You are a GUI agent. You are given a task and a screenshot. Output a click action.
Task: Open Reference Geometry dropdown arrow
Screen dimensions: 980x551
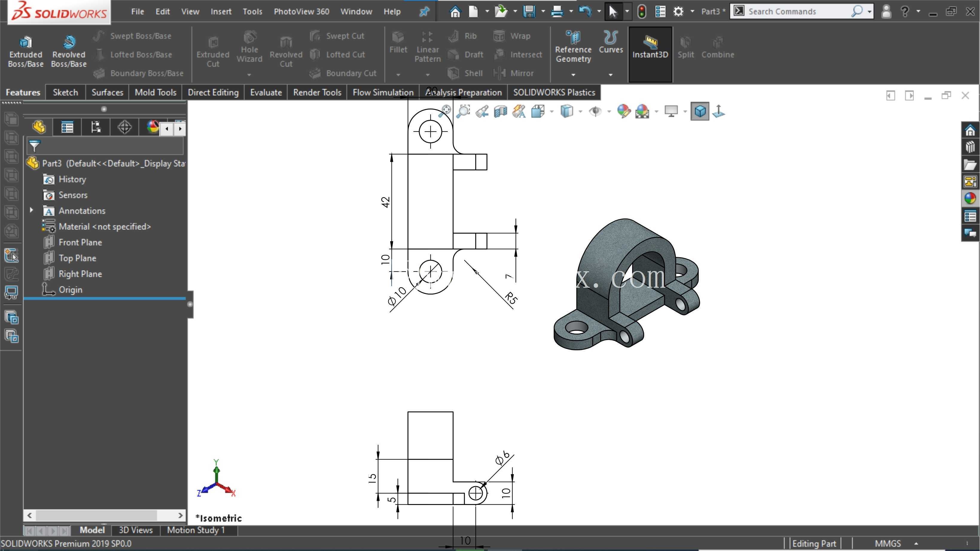[573, 74]
